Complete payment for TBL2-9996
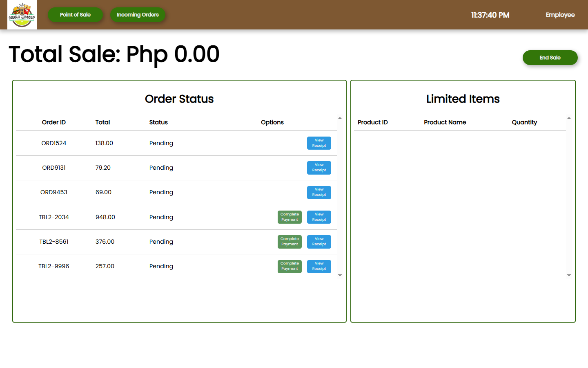 [x=290, y=266]
